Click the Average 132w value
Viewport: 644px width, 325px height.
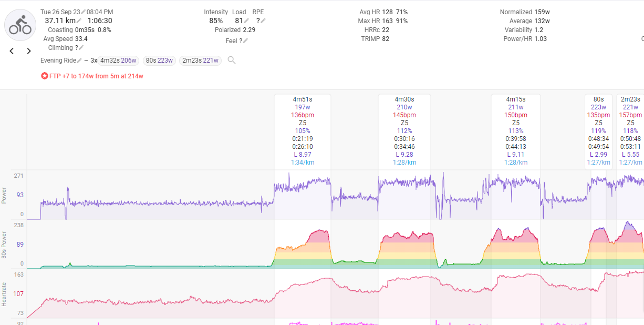click(x=542, y=21)
